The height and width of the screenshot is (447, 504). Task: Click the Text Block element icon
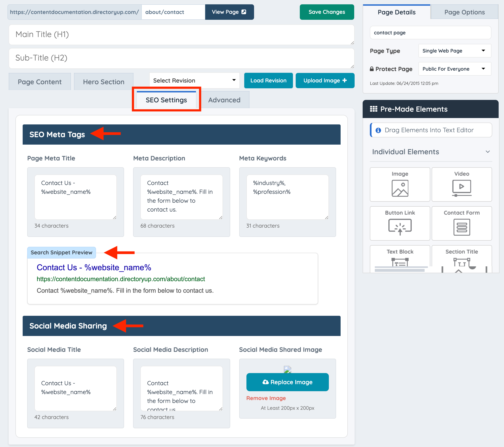tap(400, 262)
